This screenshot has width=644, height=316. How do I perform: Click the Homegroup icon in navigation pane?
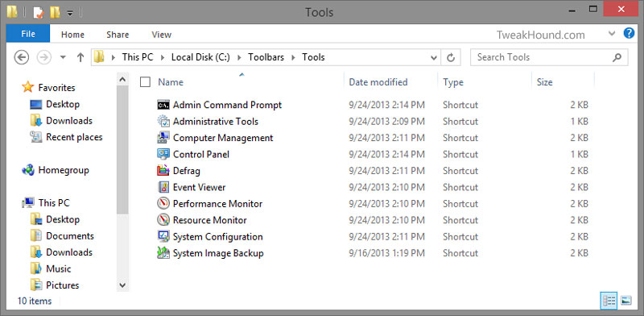[28, 170]
